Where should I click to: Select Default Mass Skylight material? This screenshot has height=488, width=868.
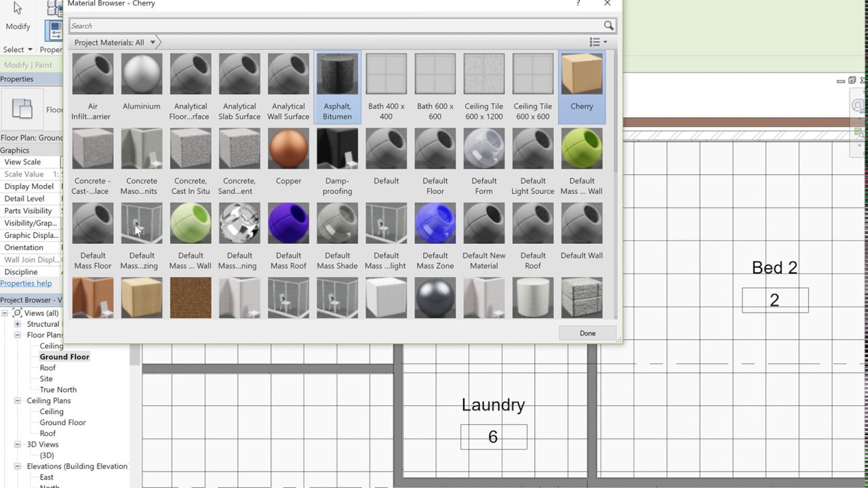(x=386, y=236)
